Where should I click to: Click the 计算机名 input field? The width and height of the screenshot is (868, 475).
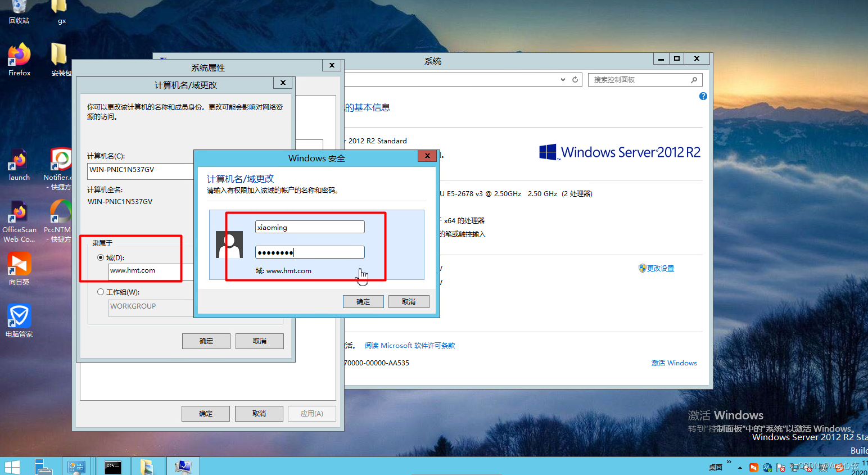pyautogui.click(x=141, y=171)
